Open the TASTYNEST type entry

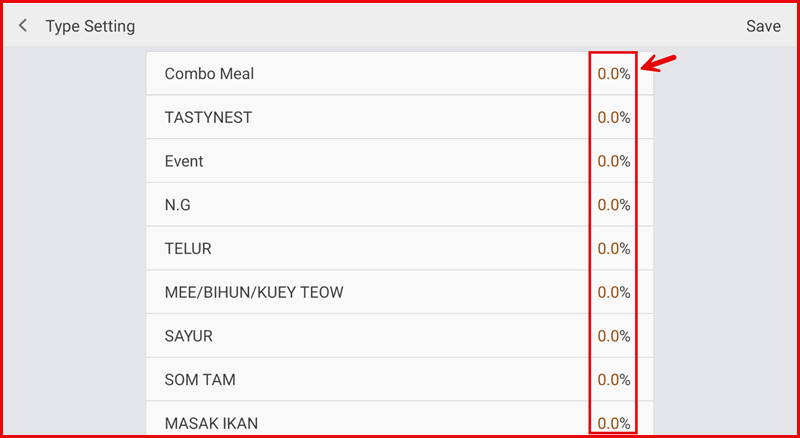click(x=208, y=117)
